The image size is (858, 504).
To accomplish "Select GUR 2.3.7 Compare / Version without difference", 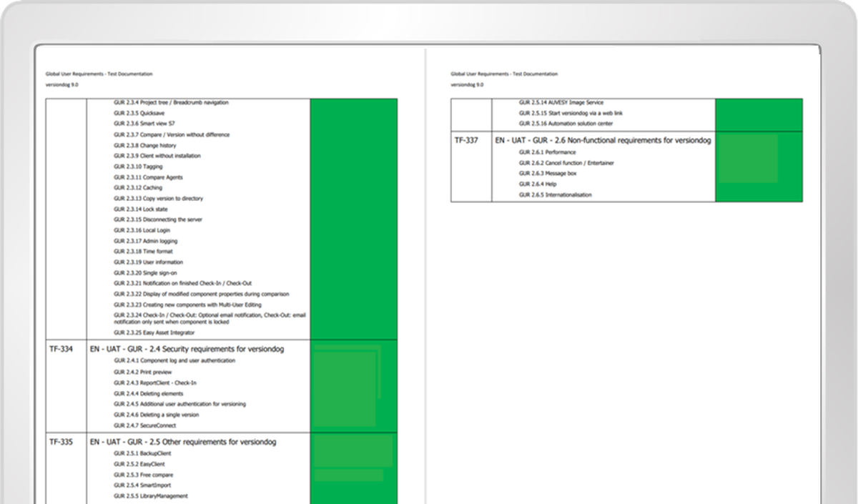I will pyautogui.click(x=172, y=134).
